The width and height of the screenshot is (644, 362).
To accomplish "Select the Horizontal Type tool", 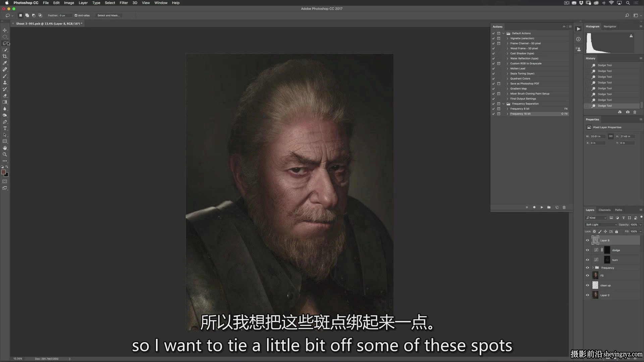I will point(5,128).
